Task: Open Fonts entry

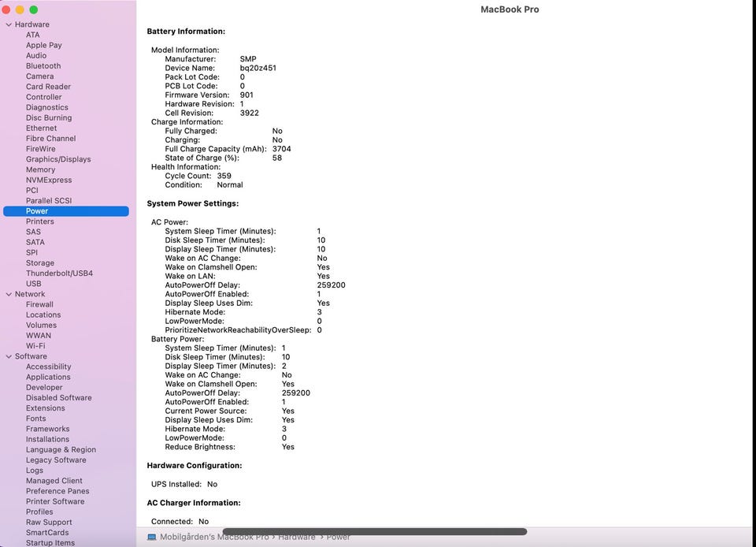Action: [36, 419]
